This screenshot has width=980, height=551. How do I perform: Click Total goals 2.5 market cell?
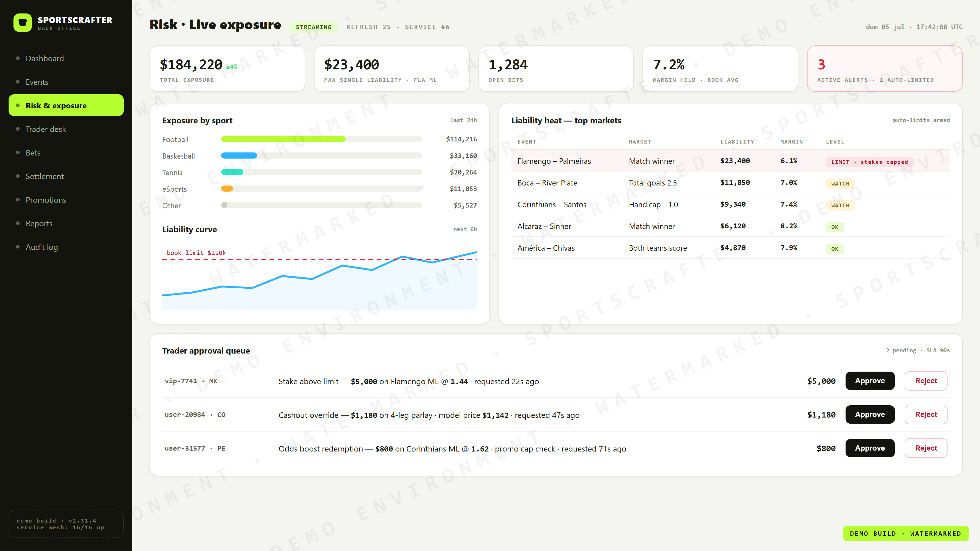pyautogui.click(x=652, y=182)
